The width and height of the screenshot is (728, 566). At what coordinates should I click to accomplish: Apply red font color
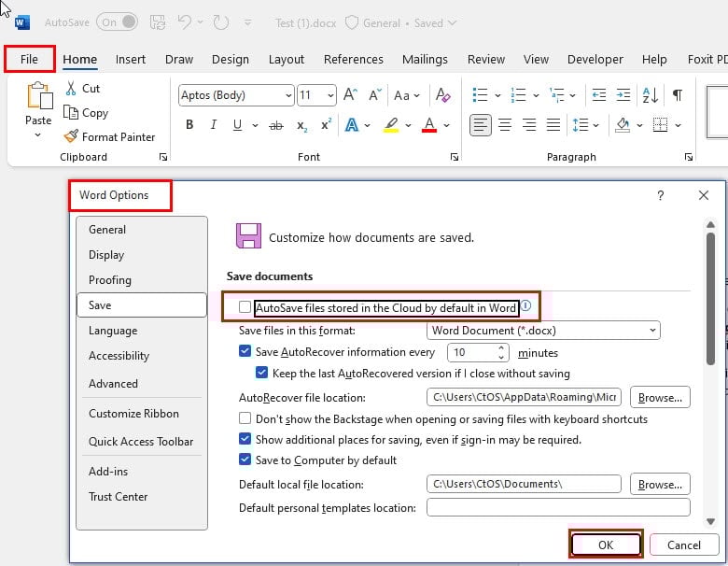[429, 124]
